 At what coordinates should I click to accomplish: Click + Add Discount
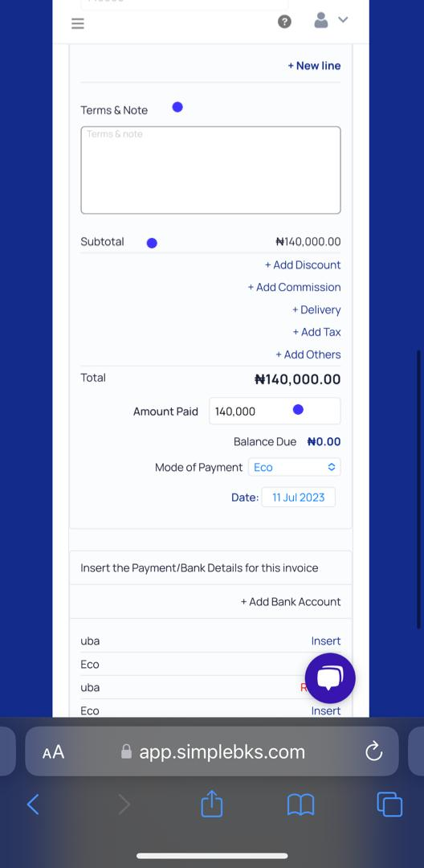point(303,264)
